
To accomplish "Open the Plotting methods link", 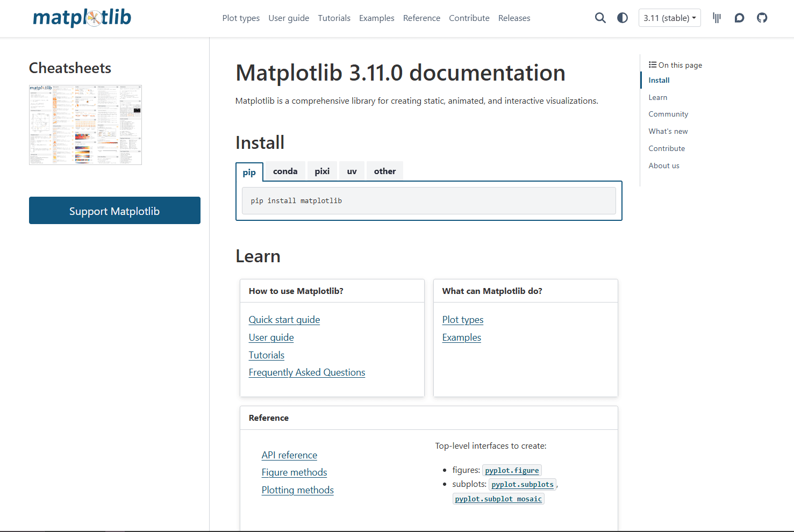I will [x=298, y=490].
